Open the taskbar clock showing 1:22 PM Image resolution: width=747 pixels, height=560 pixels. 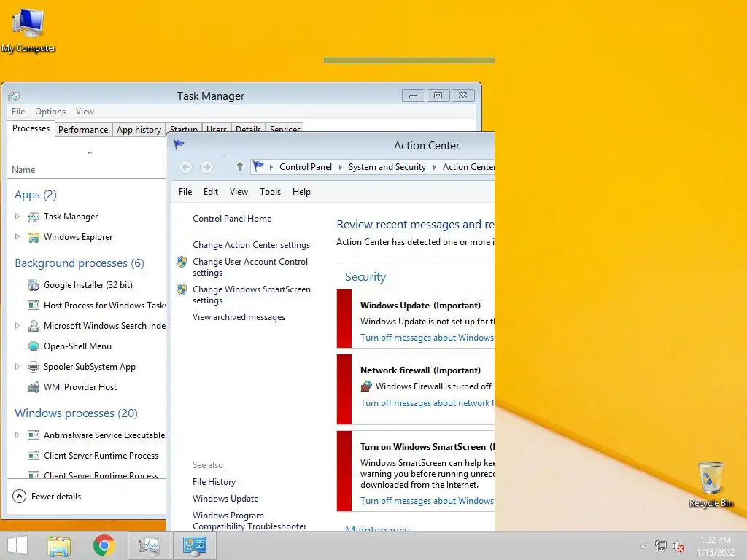click(716, 546)
